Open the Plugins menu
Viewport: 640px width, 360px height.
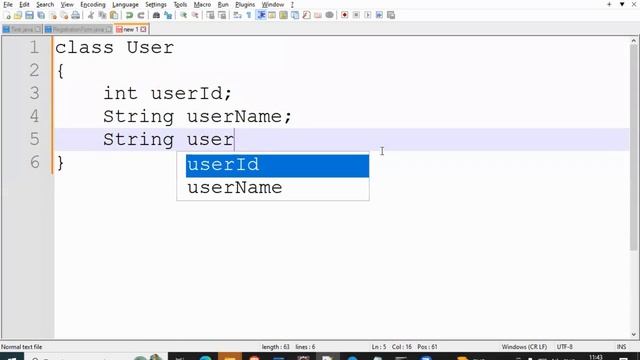coord(245,4)
